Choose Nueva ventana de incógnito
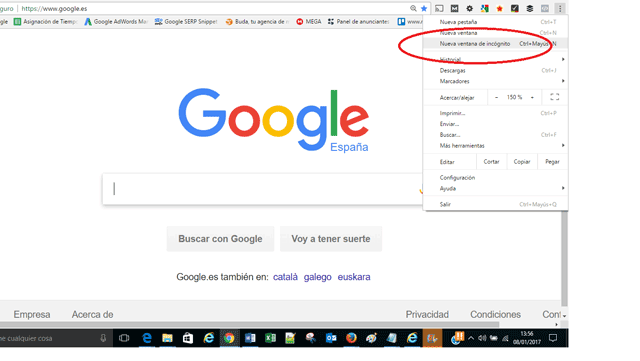The image size is (640, 361). tap(496, 44)
